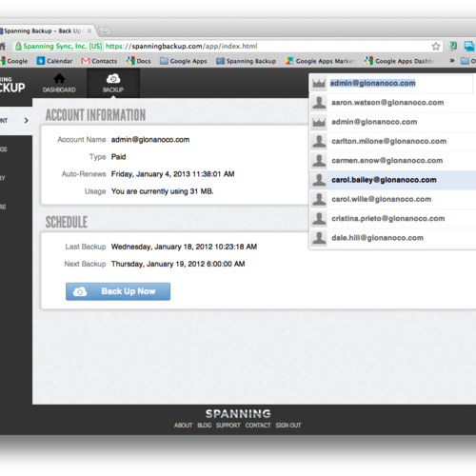Click the bookmark star in address bar
Image resolution: width=476 pixels, height=476 pixels.
pyautogui.click(x=436, y=47)
